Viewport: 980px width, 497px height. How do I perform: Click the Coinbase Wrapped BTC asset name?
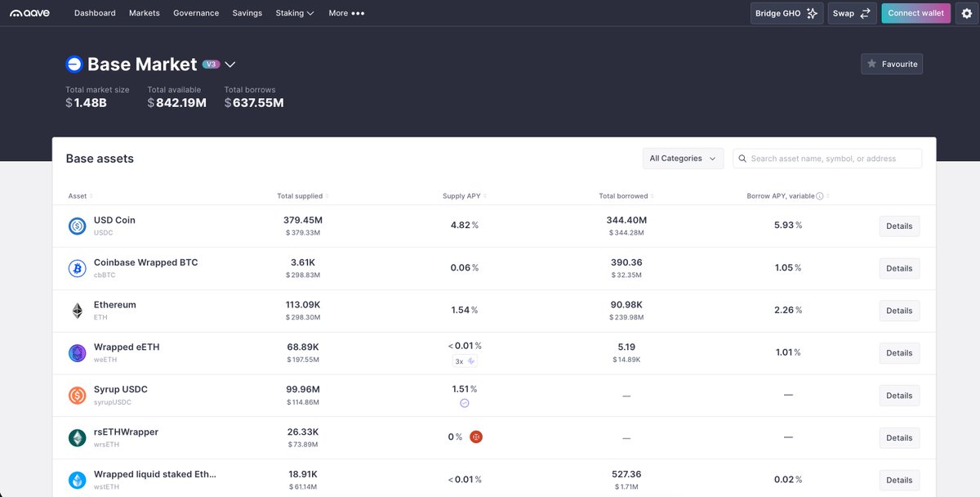(x=145, y=262)
